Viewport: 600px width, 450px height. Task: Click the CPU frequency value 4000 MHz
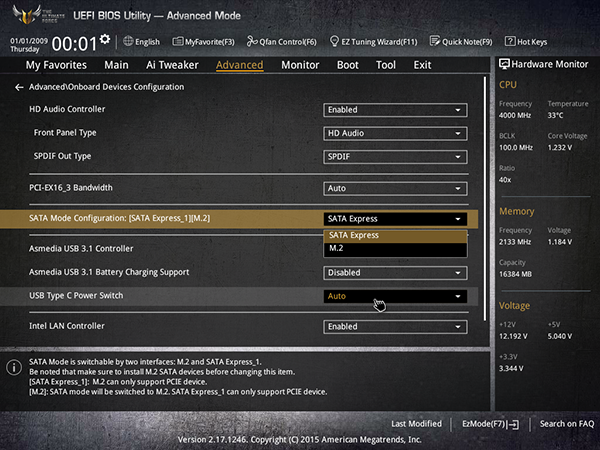(515, 116)
